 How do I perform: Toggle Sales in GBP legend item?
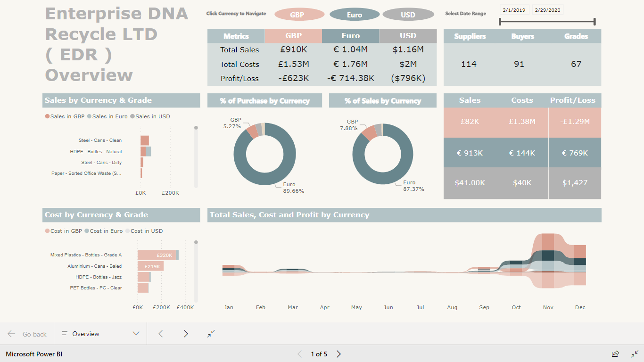coord(65,116)
